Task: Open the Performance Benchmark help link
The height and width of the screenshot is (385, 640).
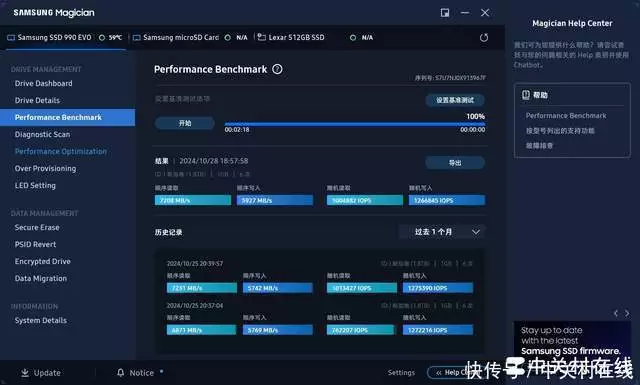Action: [x=566, y=116]
